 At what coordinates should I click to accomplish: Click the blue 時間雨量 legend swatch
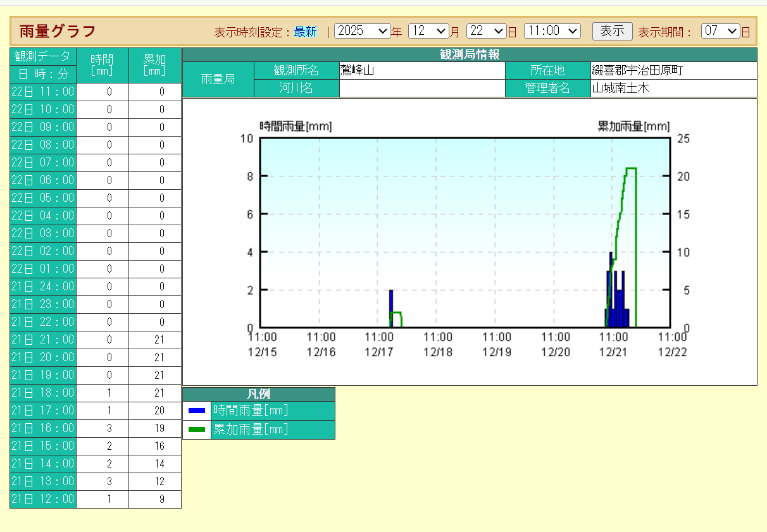(197, 411)
